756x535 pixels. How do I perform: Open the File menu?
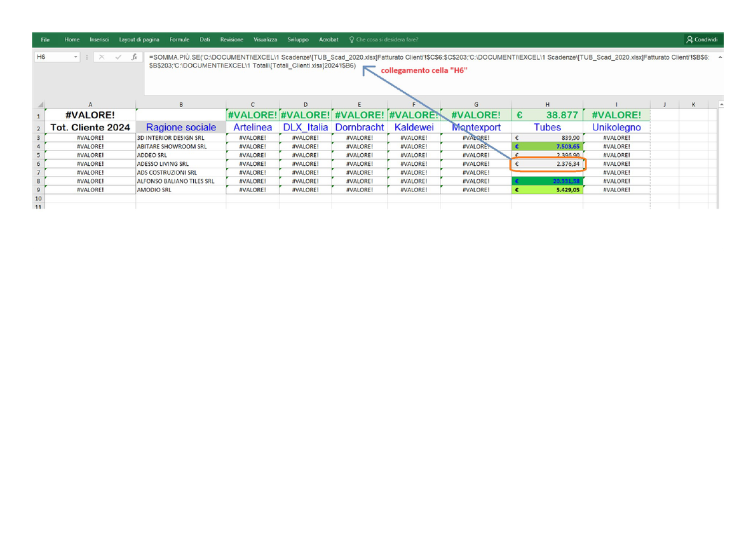coord(45,39)
